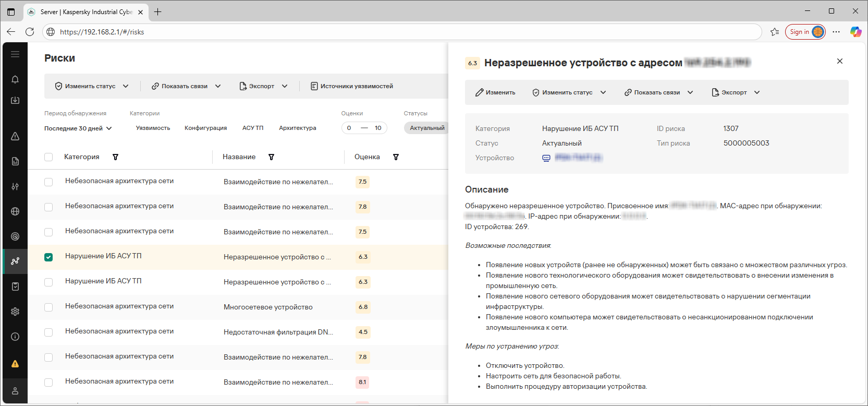Click the yellow alert icon in sidebar
868x406 pixels.
tap(15, 364)
